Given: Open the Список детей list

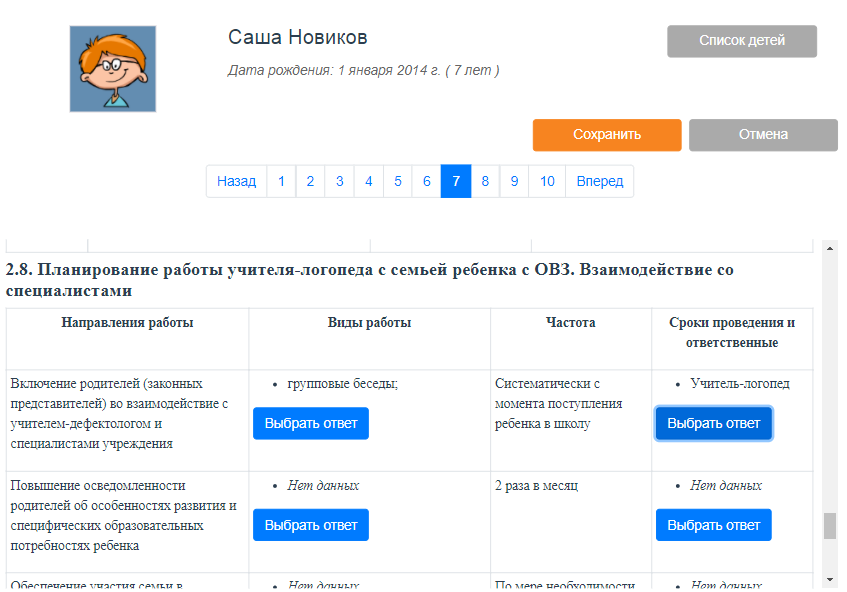Looking at the screenshot, I should [x=741, y=41].
